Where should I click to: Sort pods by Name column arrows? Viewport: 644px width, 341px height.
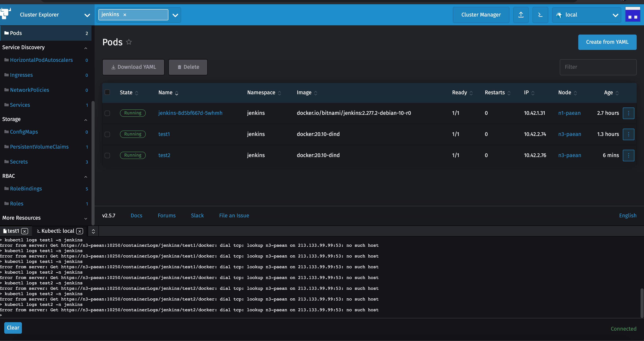[176, 93]
